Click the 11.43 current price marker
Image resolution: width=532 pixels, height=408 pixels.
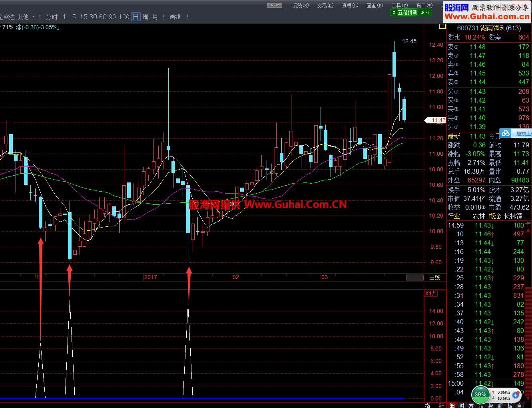point(436,120)
